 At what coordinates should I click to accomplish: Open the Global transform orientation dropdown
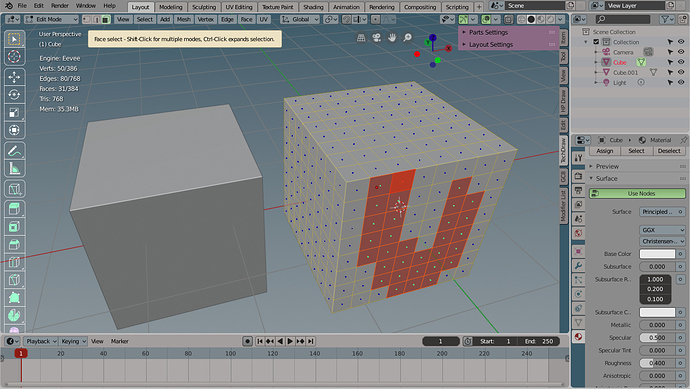point(300,19)
